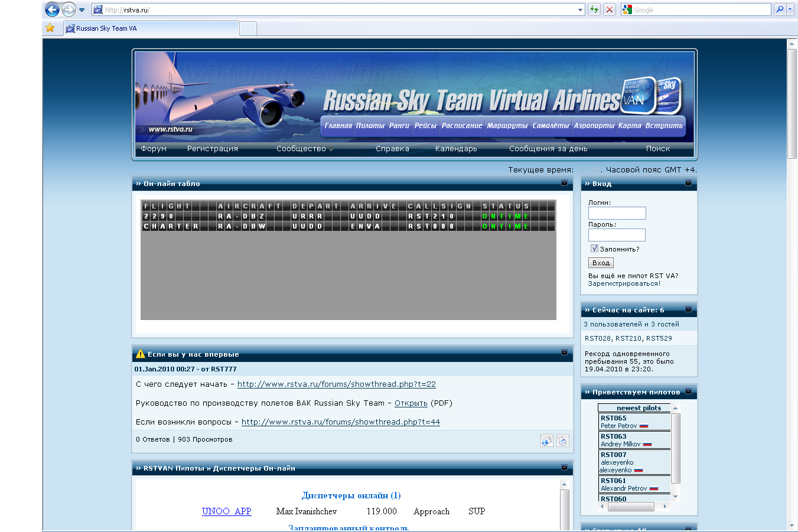
Task: Click the send-to-friend envelope icon
Action: click(x=547, y=440)
